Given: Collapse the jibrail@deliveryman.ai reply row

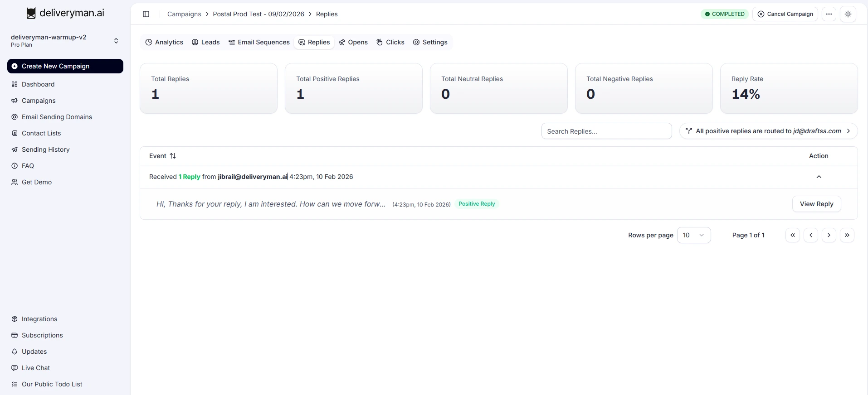Looking at the screenshot, I should pos(819,177).
